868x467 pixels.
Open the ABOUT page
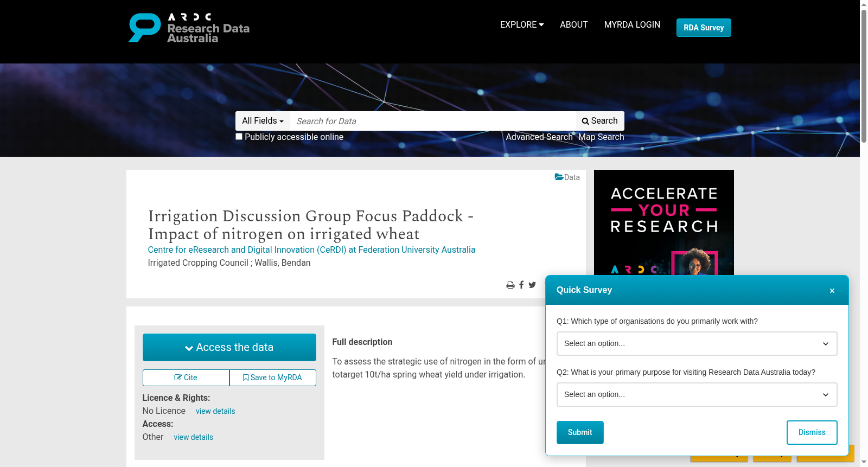[x=573, y=25]
